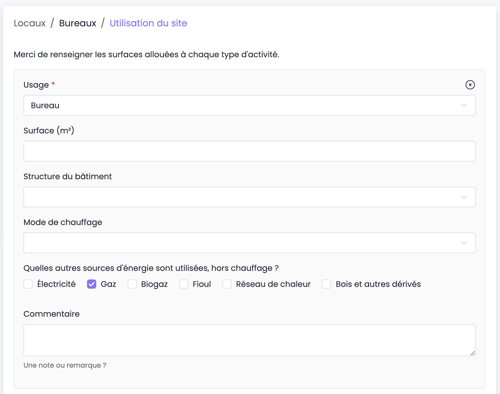Click inside the Commentaire text area
The image size is (500, 394).
pyautogui.click(x=249, y=340)
